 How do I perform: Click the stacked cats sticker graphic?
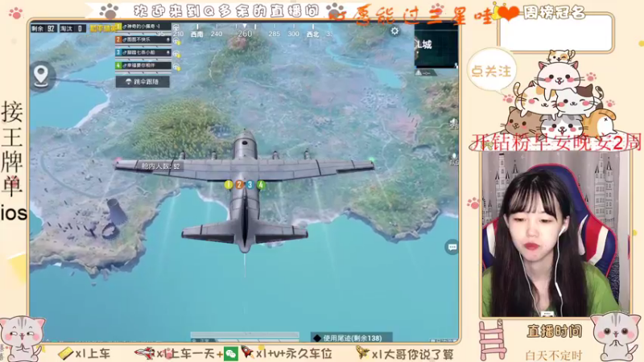point(561,93)
